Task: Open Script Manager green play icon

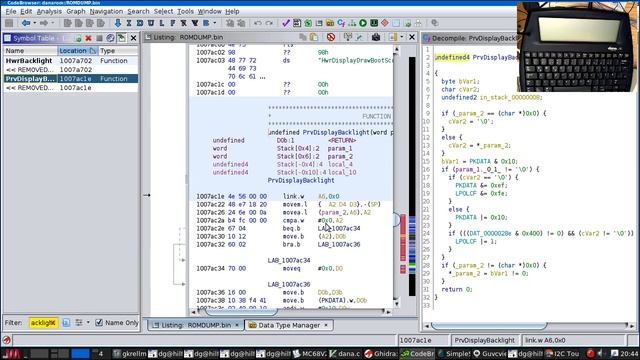Action: [363, 23]
